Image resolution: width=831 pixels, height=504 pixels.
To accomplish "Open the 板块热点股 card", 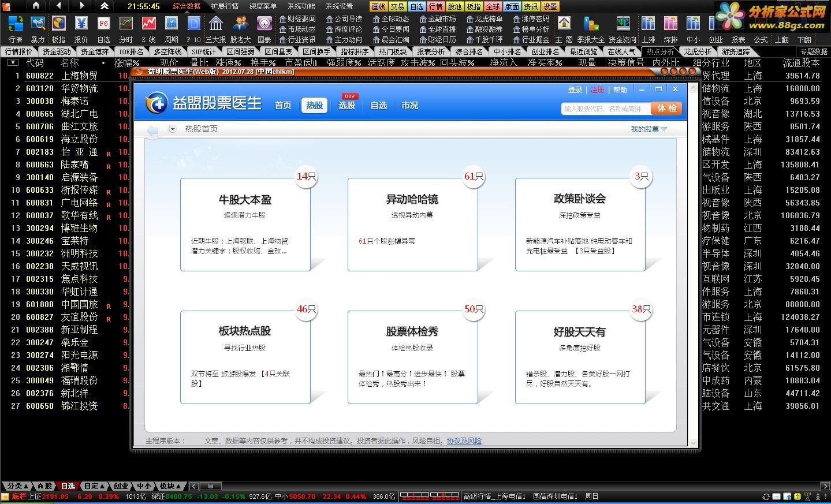I will [245, 357].
